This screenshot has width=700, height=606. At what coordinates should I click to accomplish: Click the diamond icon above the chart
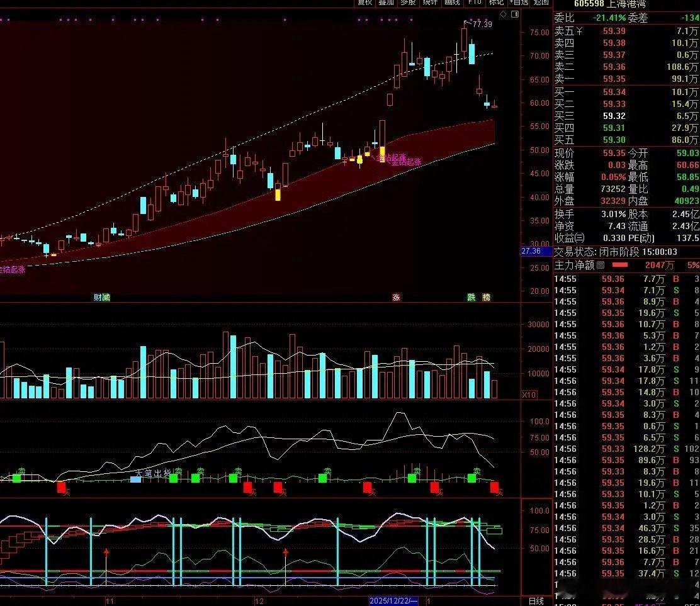pyautogui.click(x=502, y=14)
